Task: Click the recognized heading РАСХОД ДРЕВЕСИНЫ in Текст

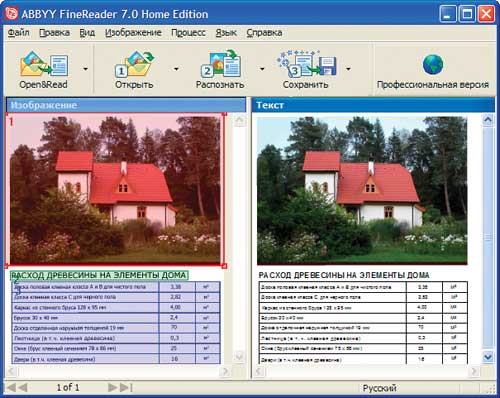Action: pos(344,275)
